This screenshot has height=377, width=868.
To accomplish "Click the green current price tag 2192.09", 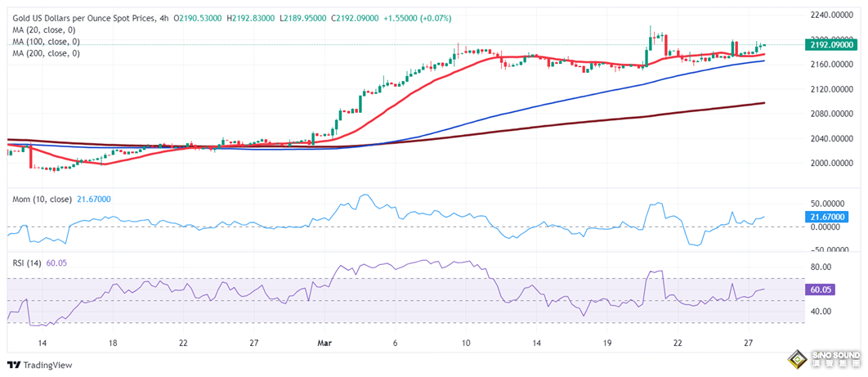I will pos(831,46).
